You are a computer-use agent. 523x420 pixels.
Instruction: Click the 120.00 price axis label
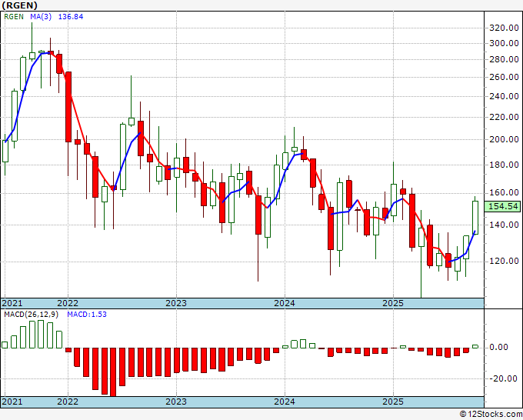(504, 262)
